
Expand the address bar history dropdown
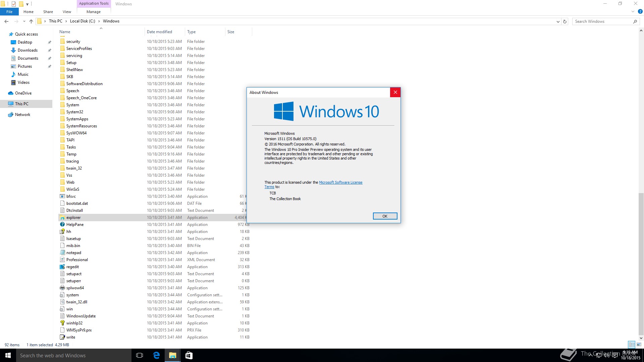[558, 21]
